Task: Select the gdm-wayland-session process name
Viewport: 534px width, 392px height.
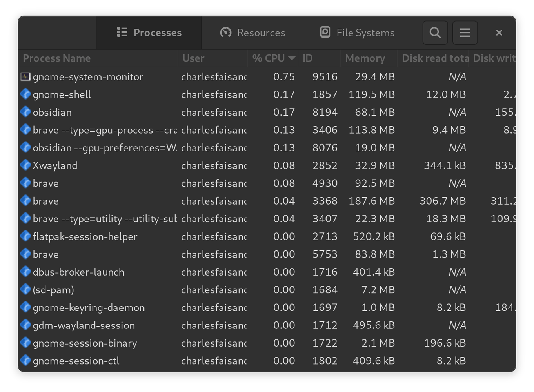Action: pos(84,325)
